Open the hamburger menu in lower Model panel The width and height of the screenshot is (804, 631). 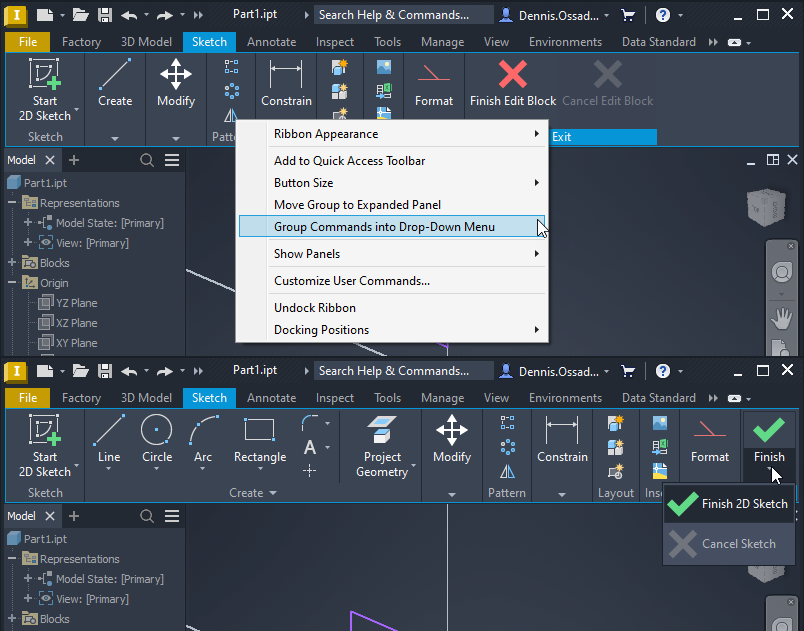pos(172,516)
